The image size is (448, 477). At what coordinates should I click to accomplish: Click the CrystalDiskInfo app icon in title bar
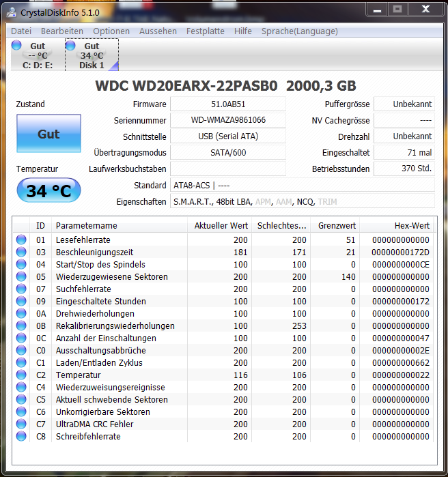pyautogui.click(x=12, y=12)
